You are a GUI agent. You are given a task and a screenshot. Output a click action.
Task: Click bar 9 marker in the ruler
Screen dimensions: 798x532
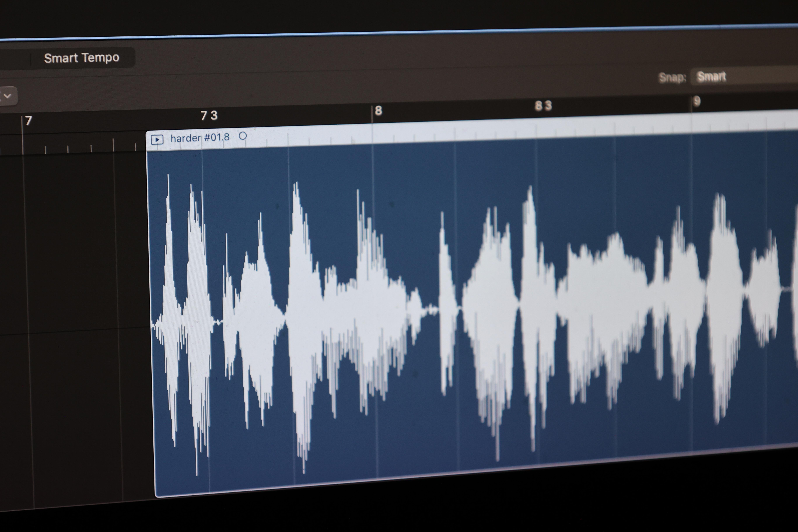[x=697, y=101]
